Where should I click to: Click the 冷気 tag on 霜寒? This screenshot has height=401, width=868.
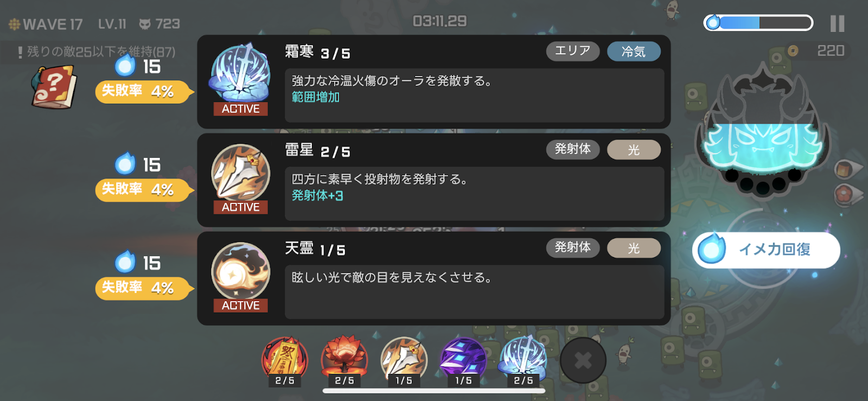(634, 51)
